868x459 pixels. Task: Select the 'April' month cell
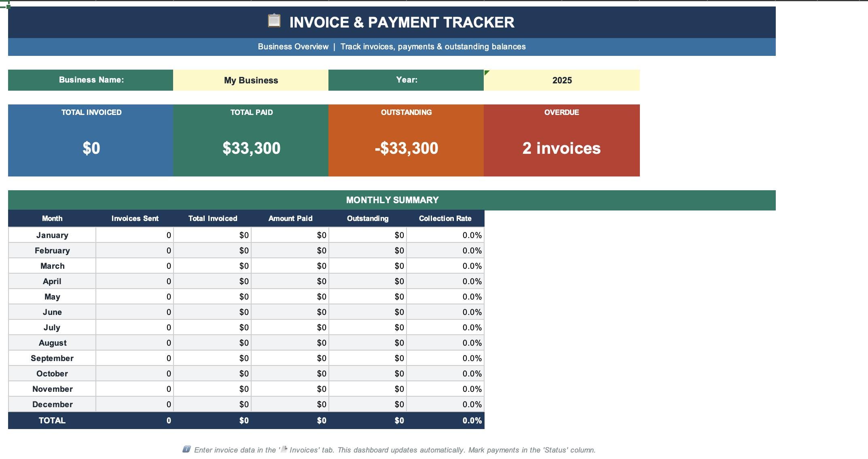52,281
